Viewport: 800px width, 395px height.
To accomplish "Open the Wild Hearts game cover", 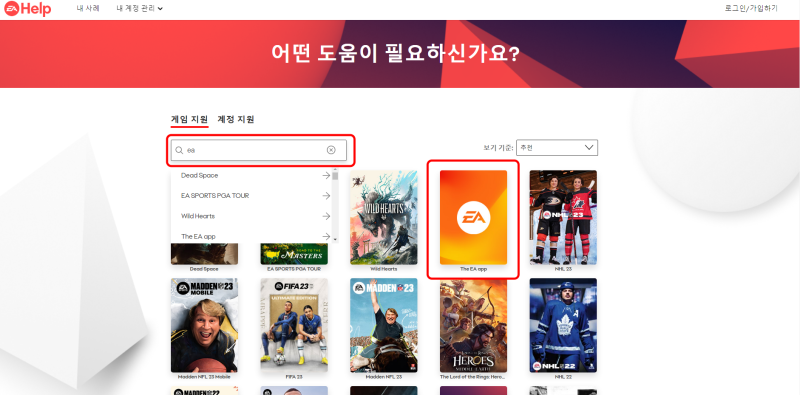I will (384, 217).
